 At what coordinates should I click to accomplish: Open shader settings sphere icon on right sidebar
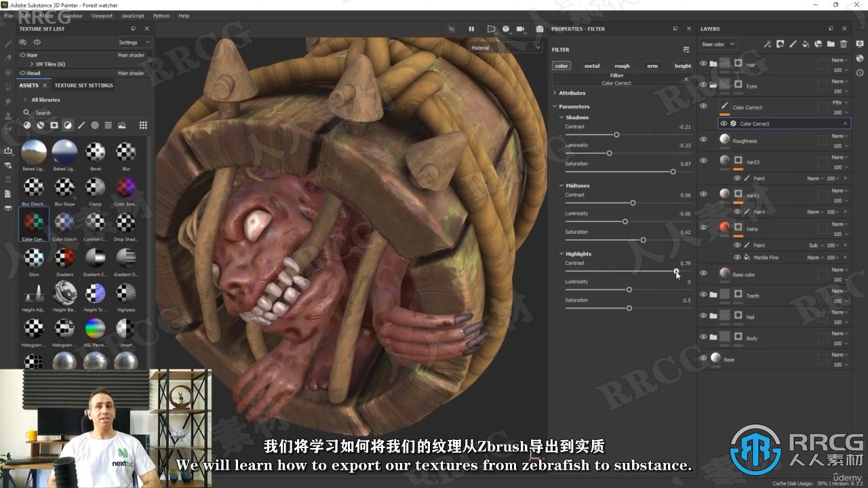[860, 58]
